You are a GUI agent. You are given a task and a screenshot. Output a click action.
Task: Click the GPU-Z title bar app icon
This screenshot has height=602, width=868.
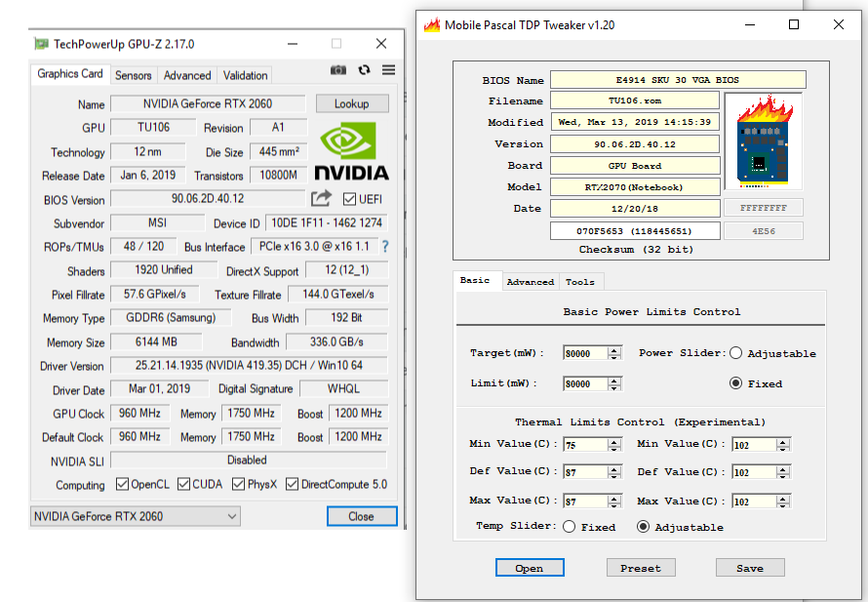41,44
